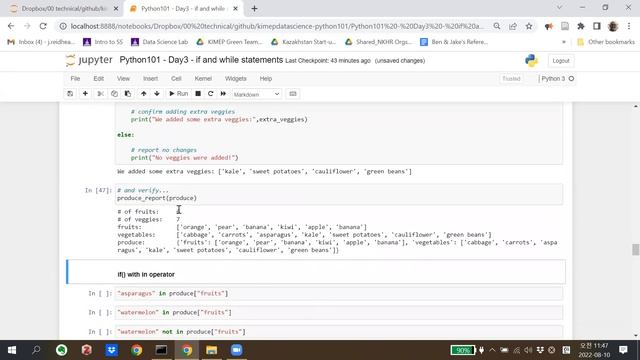Run the selected cell
640x360 pixels.
pyautogui.click(x=179, y=94)
